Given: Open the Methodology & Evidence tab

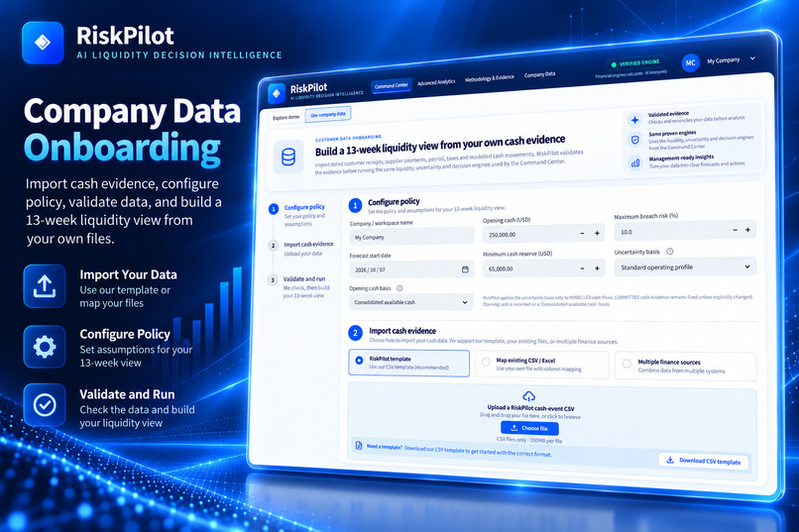Looking at the screenshot, I should [489, 78].
